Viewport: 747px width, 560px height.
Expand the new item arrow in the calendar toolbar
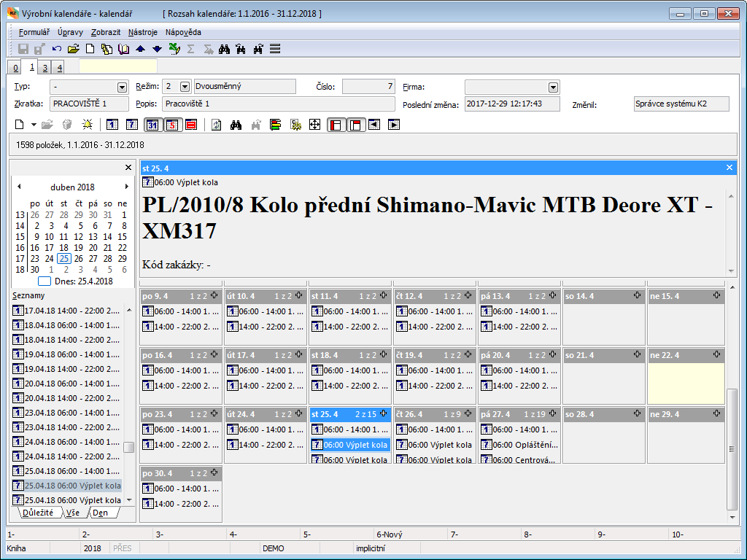pos(34,125)
